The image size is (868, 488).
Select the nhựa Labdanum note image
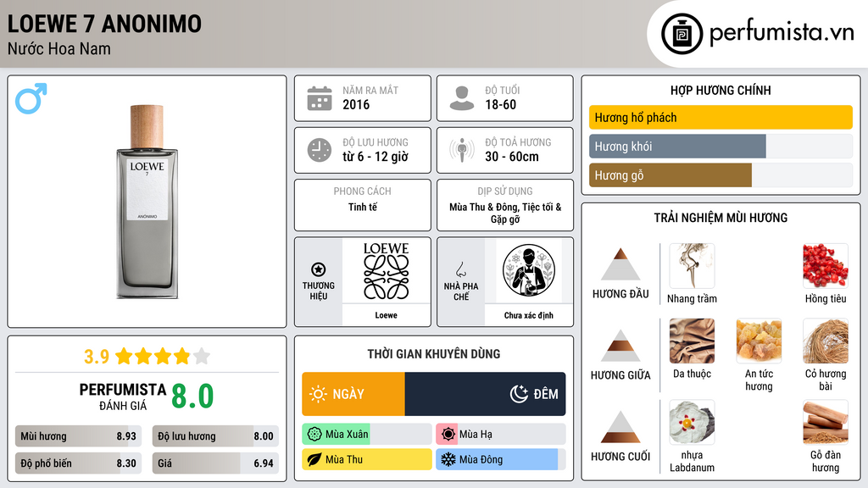coord(692,423)
